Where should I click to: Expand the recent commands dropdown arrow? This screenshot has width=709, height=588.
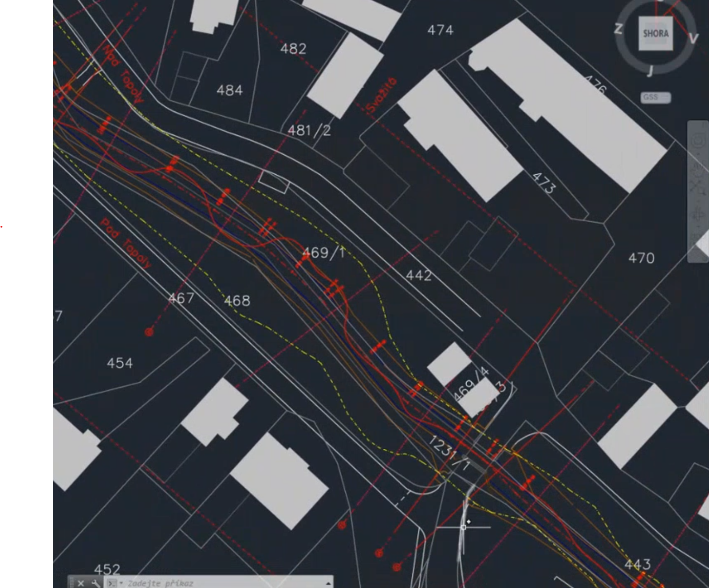(121, 583)
